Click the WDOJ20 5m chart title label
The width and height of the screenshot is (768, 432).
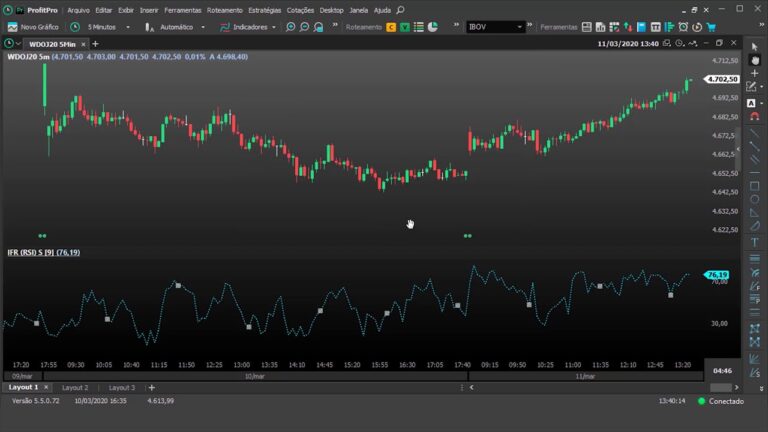28,57
